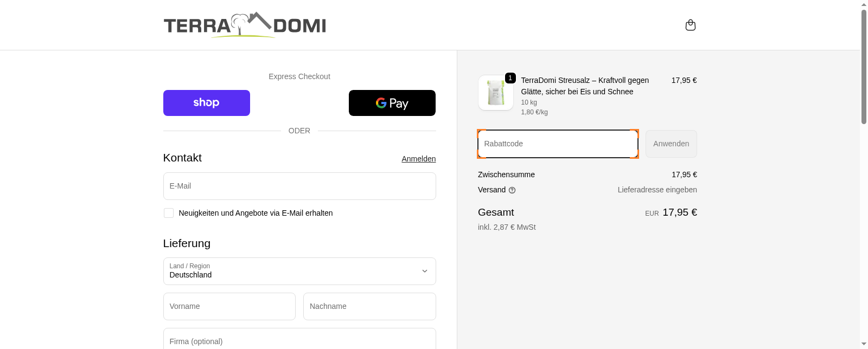868x349 pixels.
Task: Focus the Rabattcode input field
Action: tap(558, 144)
